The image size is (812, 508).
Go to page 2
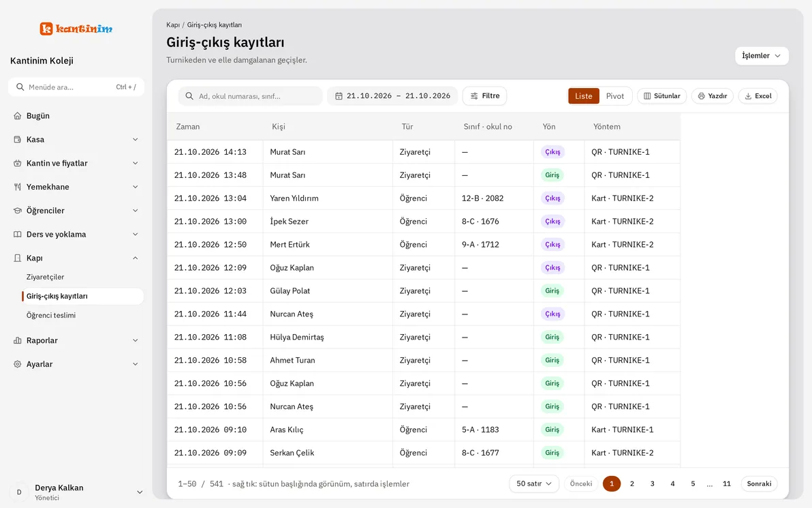631,483
